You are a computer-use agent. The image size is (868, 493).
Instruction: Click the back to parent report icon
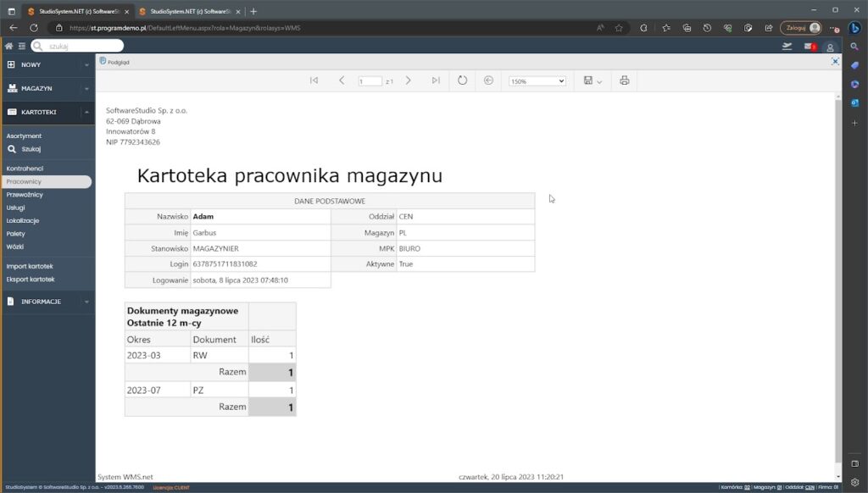488,80
